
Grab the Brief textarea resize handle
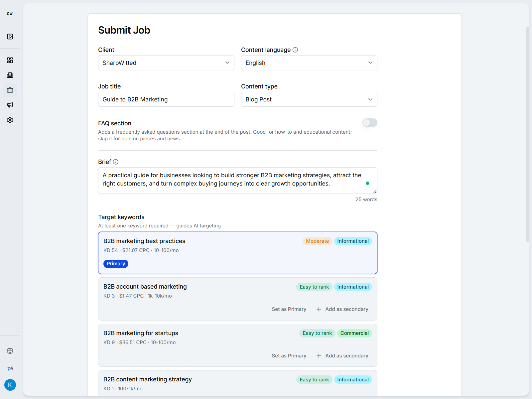(x=375, y=192)
